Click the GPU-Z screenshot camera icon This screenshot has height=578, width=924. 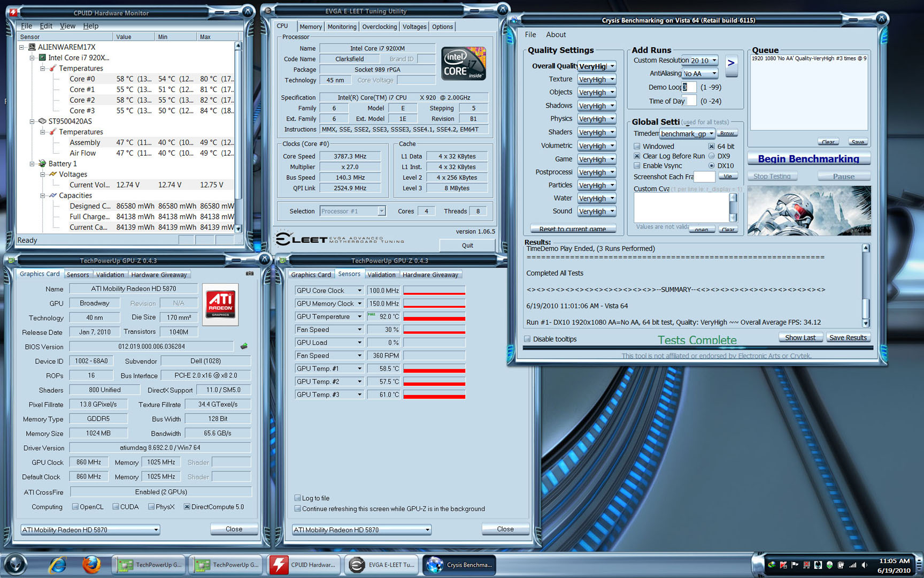coord(249,273)
